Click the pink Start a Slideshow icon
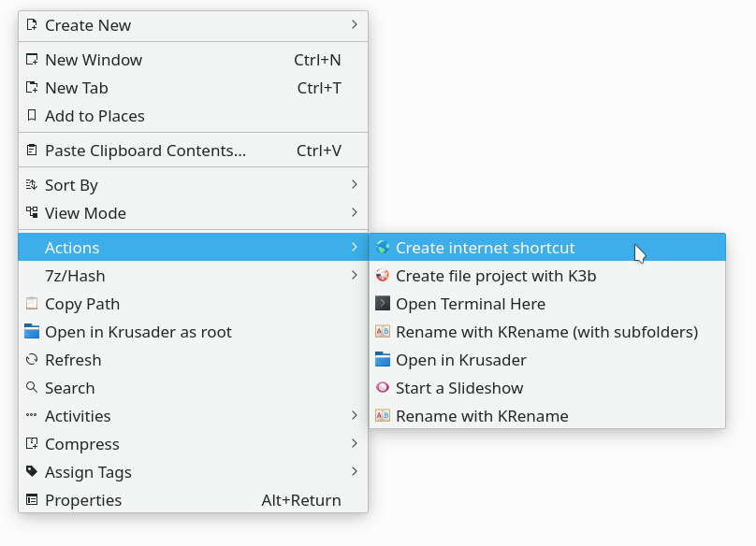 pos(383,387)
